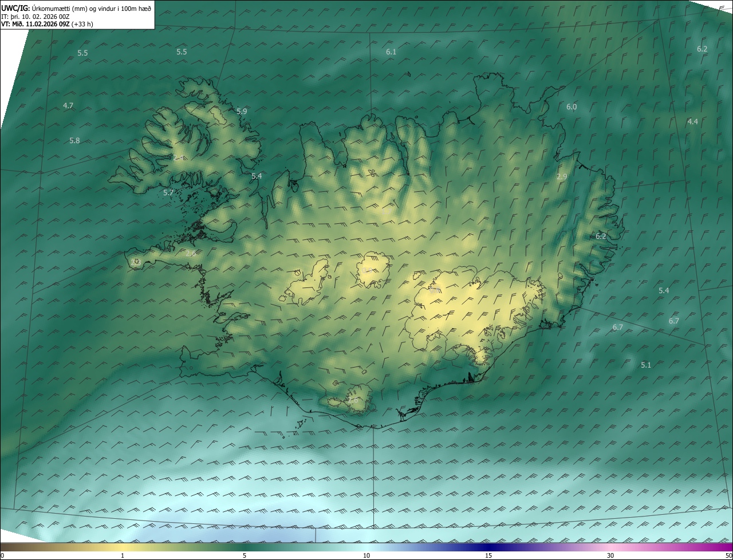Screen dimensions: 733x560
Task: Click the color scale tick label '5'
Action: coord(245,555)
